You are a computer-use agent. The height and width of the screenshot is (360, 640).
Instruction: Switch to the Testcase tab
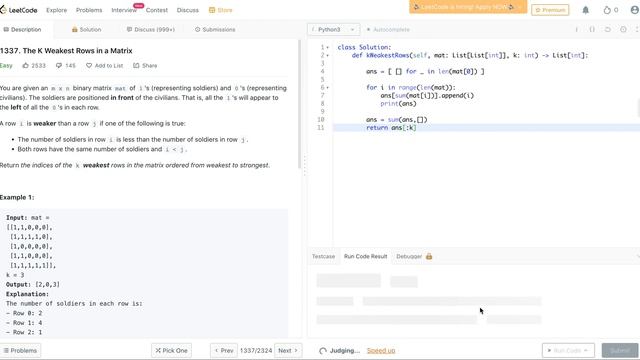point(323,256)
